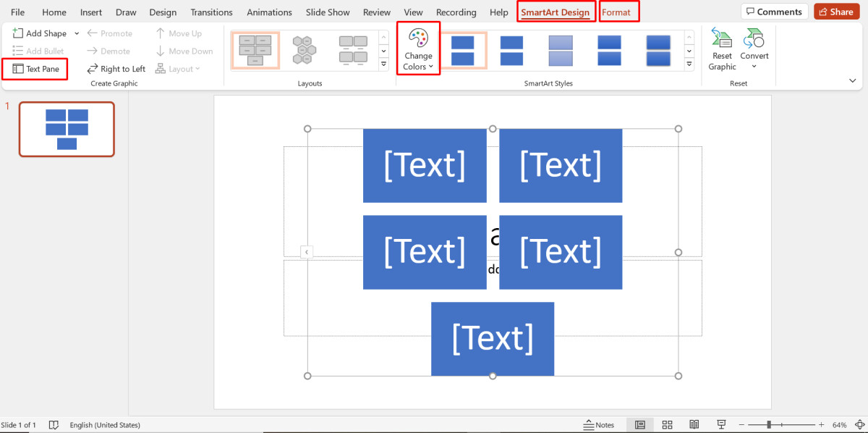Open the Recording tab
This screenshot has height=433, width=868.
(x=456, y=12)
